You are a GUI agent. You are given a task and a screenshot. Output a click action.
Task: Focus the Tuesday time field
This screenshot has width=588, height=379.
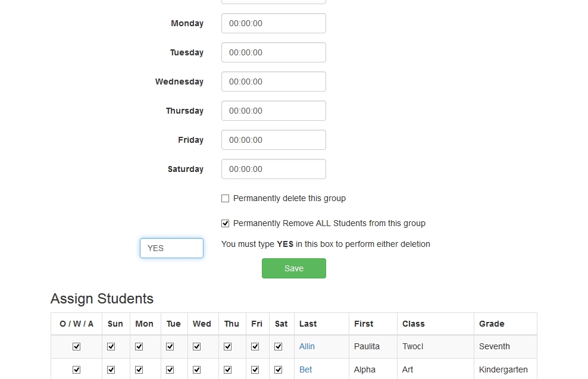[x=273, y=52]
